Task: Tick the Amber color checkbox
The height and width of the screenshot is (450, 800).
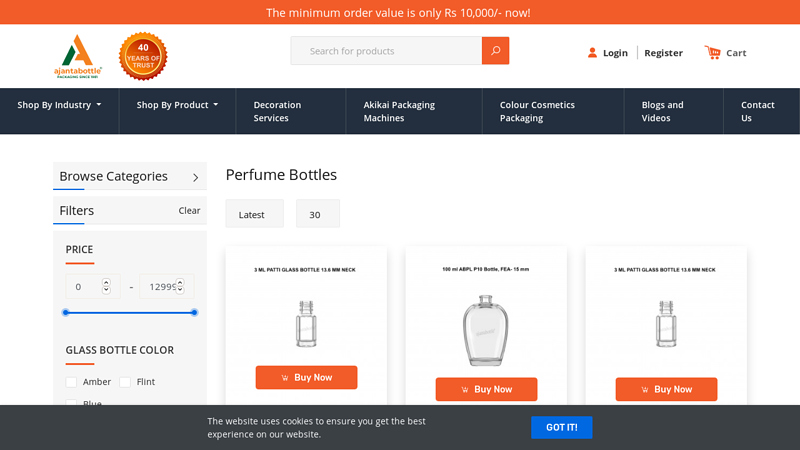Action: click(71, 382)
